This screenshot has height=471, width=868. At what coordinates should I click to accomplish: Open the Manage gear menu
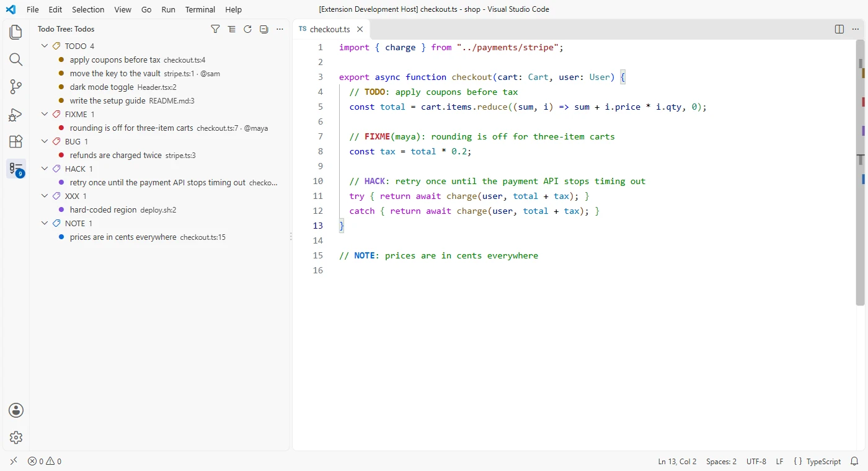click(16, 438)
